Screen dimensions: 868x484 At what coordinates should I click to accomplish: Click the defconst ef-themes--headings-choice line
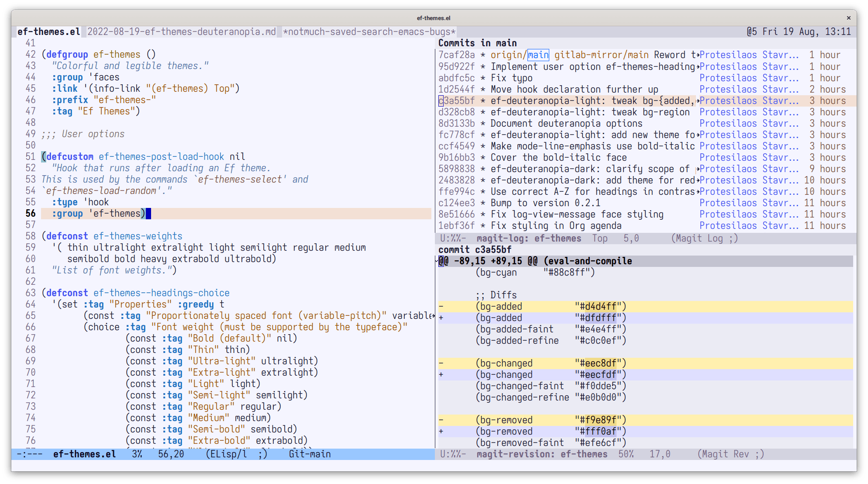135,293
